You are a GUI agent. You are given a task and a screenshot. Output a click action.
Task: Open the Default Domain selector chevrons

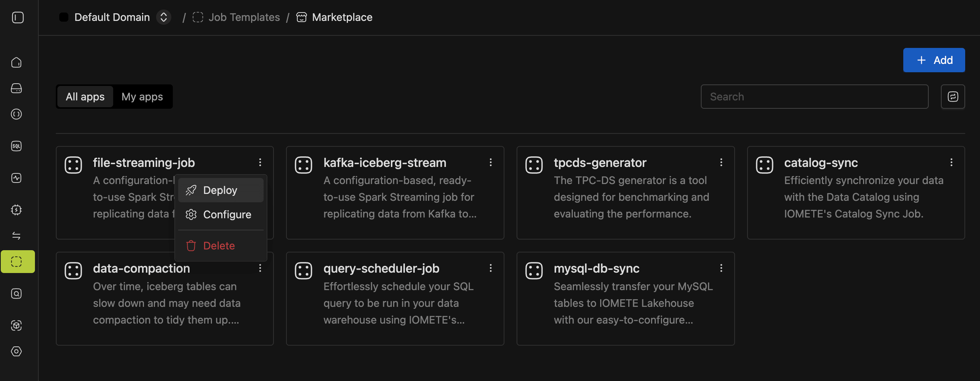coord(164,17)
